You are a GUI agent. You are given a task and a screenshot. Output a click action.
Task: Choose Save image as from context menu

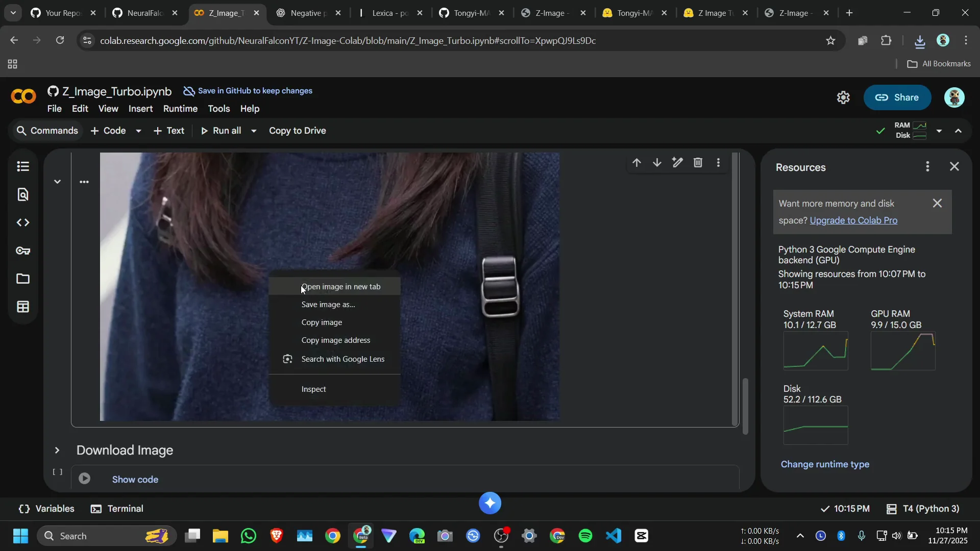(x=328, y=305)
